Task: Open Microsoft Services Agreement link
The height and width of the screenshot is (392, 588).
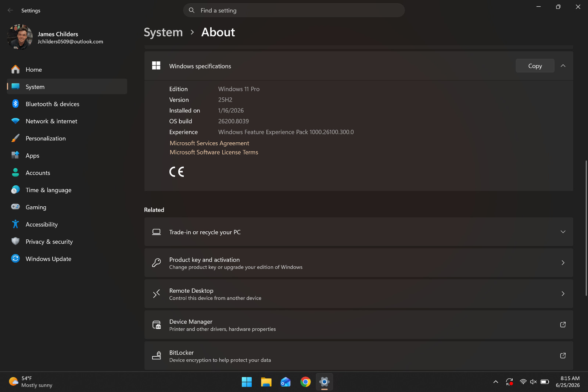Action: click(209, 143)
